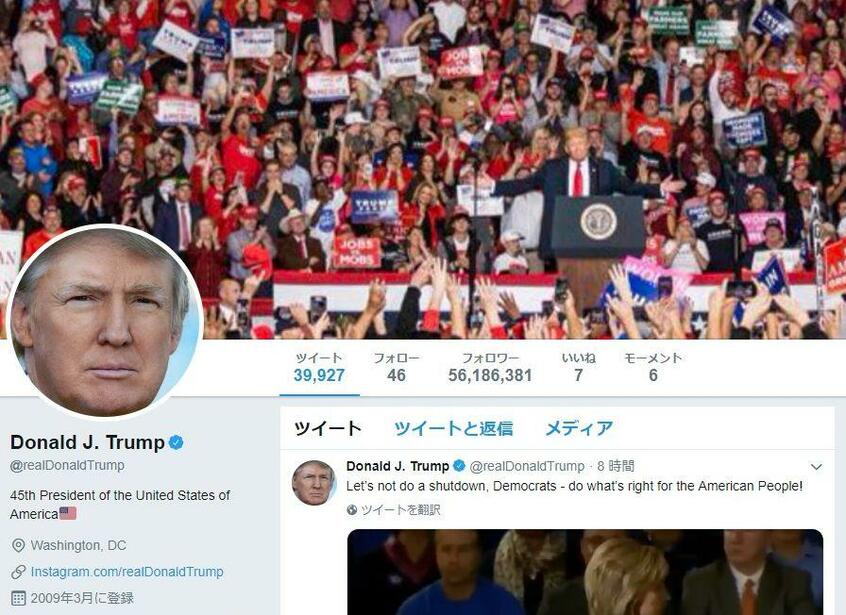Click the globe translate tweet icon
This screenshot has height=615, width=846.
pos(352,510)
